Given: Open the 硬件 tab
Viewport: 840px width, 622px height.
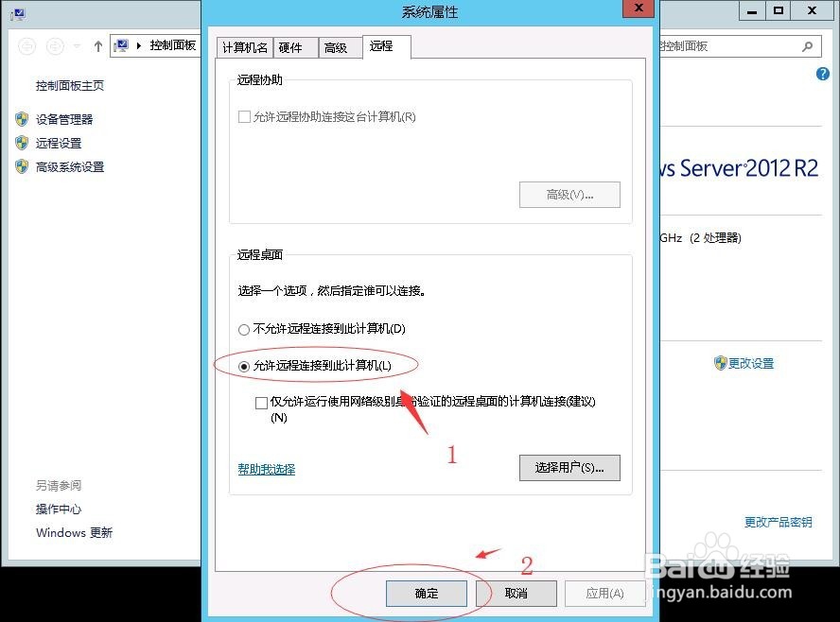Looking at the screenshot, I should coord(295,47).
